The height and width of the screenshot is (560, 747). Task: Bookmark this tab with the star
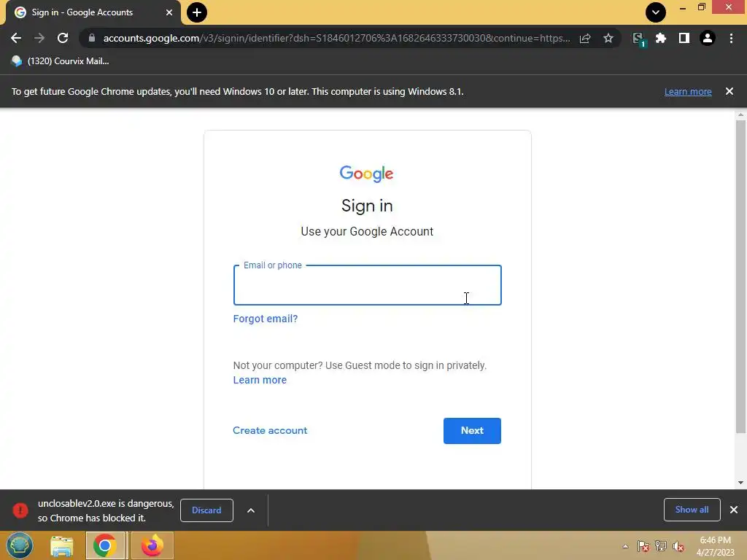[608, 38]
